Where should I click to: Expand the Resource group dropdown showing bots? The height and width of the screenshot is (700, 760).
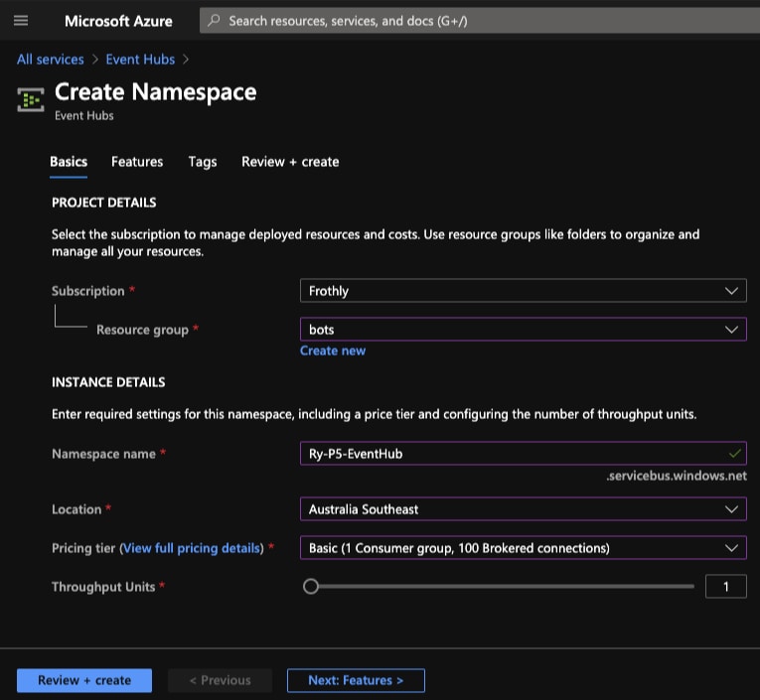523,330
